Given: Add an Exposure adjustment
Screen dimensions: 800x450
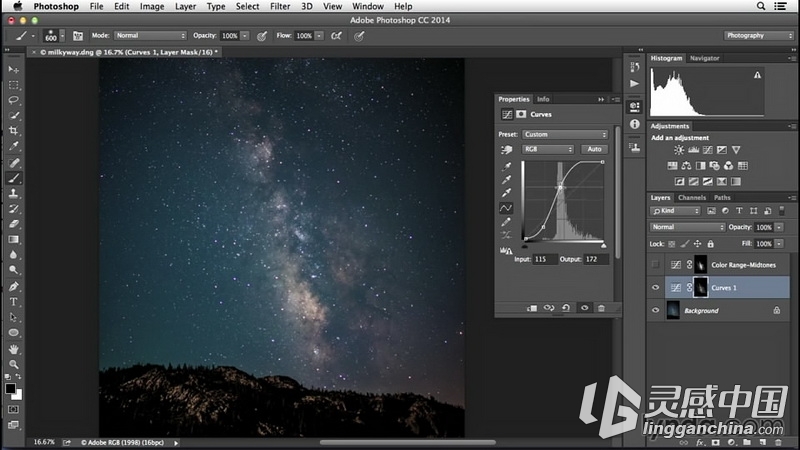Looking at the screenshot, I should pos(721,150).
